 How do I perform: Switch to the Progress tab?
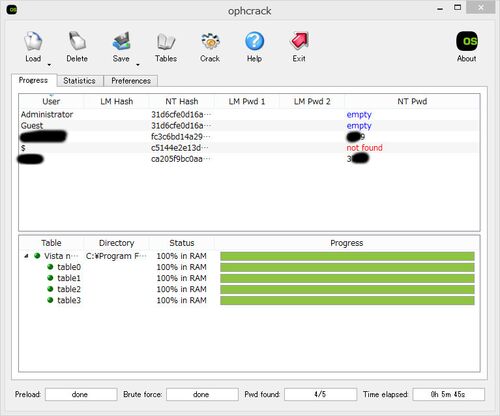[33, 80]
